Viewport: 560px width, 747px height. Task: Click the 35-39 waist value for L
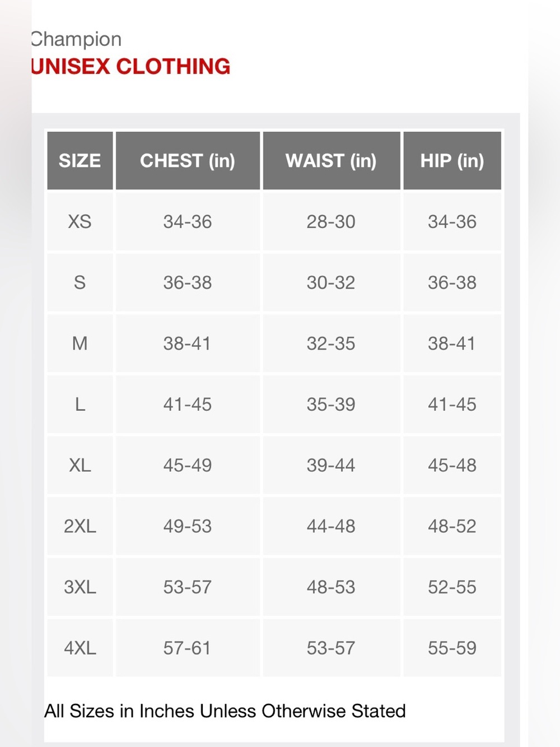(330, 405)
